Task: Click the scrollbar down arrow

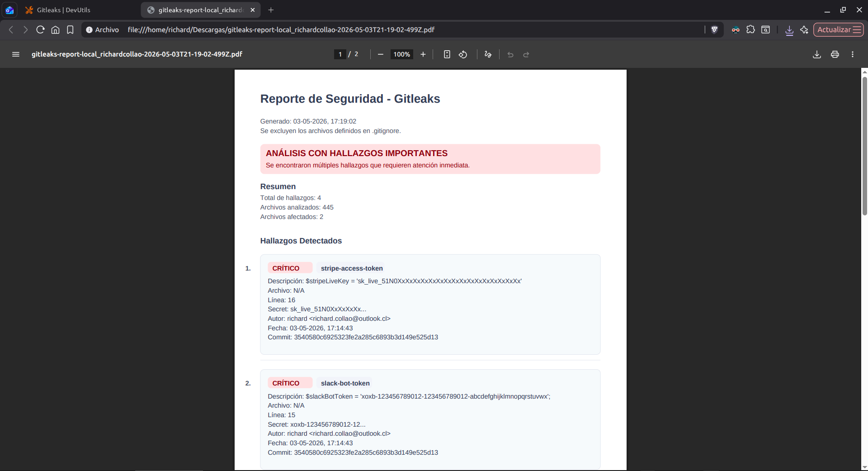Action: pyautogui.click(x=864, y=467)
